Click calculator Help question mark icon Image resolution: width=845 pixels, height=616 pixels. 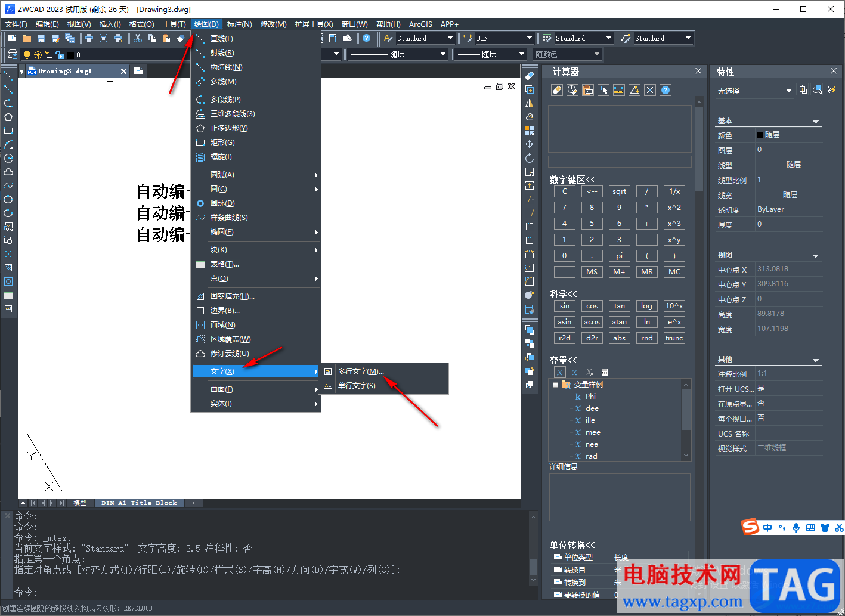click(666, 90)
